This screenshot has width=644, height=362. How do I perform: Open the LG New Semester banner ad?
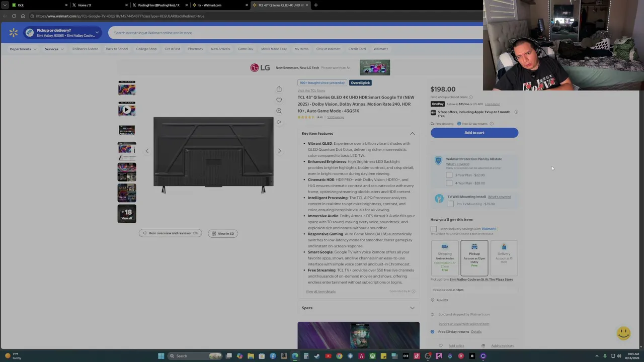pyautogui.click(x=320, y=67)
